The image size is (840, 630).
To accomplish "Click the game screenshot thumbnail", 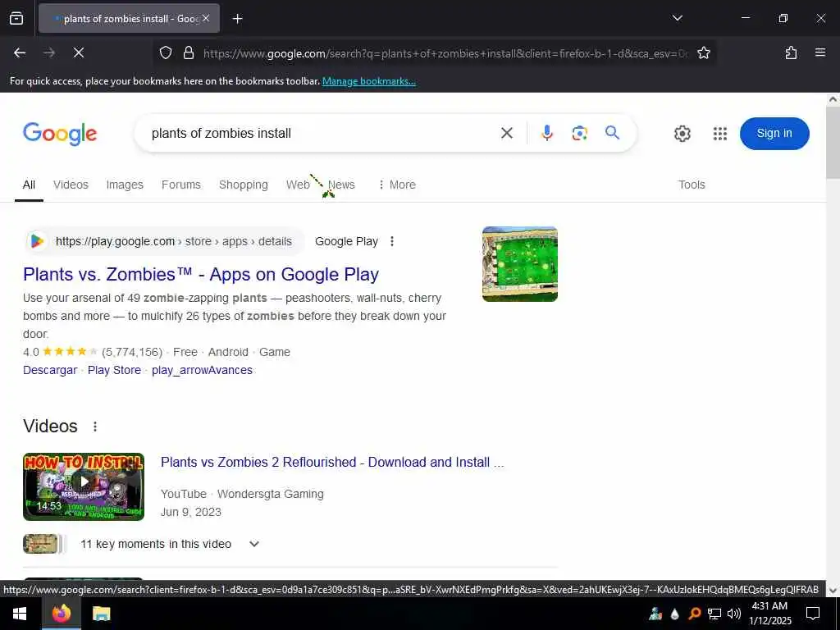I will click(519, 264).
